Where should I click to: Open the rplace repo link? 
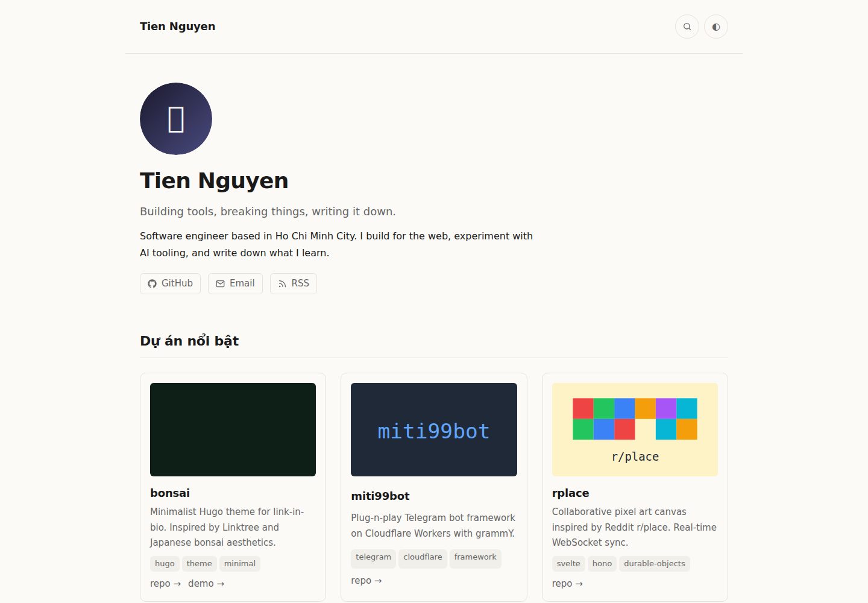[567, 584]
